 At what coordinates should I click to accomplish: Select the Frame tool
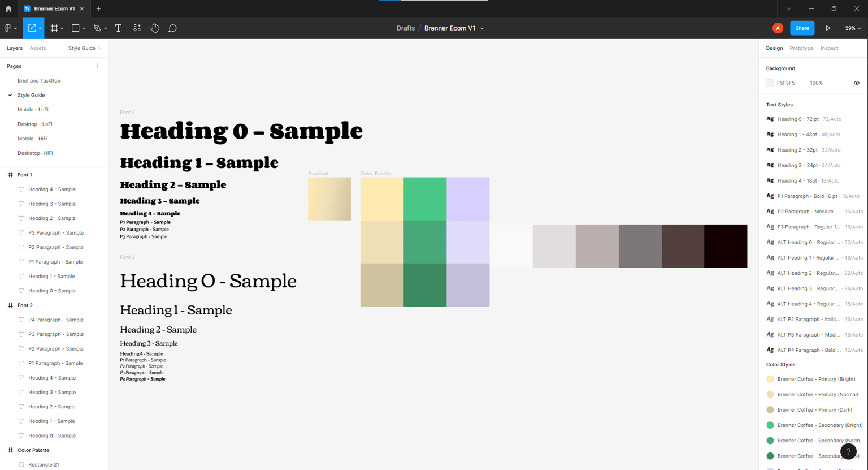point(54,28)
